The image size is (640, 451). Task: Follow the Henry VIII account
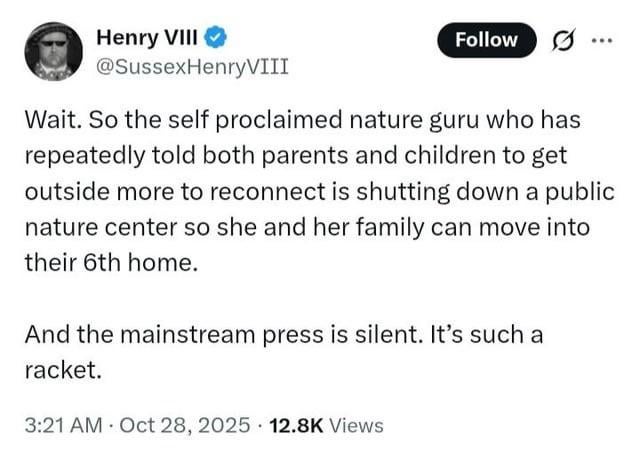point(486,40)
